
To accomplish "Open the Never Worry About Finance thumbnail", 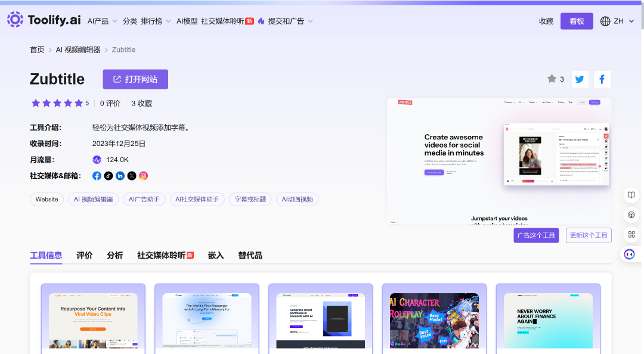I will (549, 320).
